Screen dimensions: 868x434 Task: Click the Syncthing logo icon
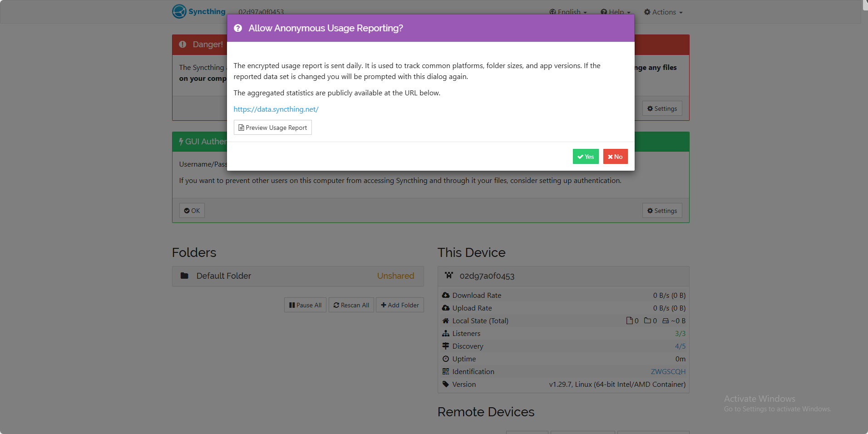point(179,11)
